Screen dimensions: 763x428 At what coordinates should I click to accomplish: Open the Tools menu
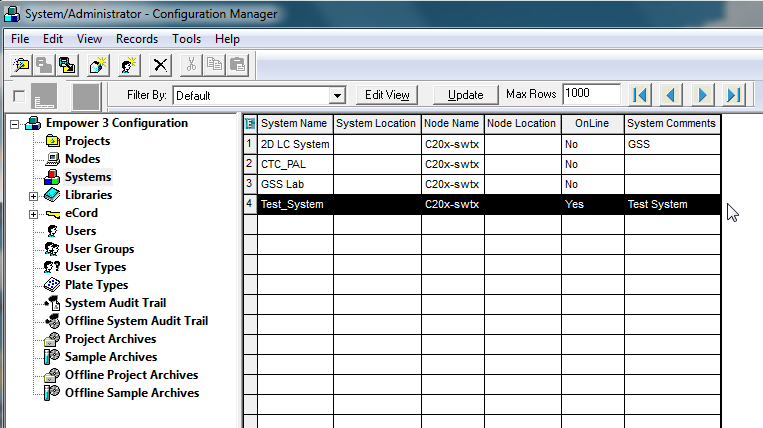tap(186, 39)
